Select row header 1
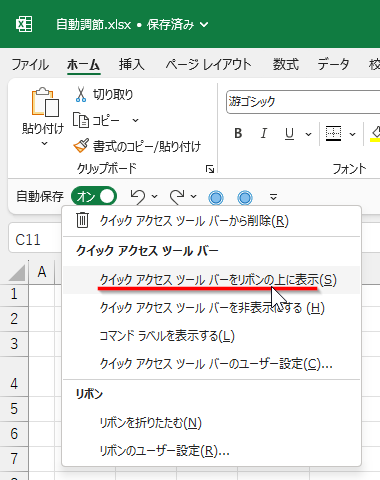Viewport: 380px width, 480px height. click(14, 295)
